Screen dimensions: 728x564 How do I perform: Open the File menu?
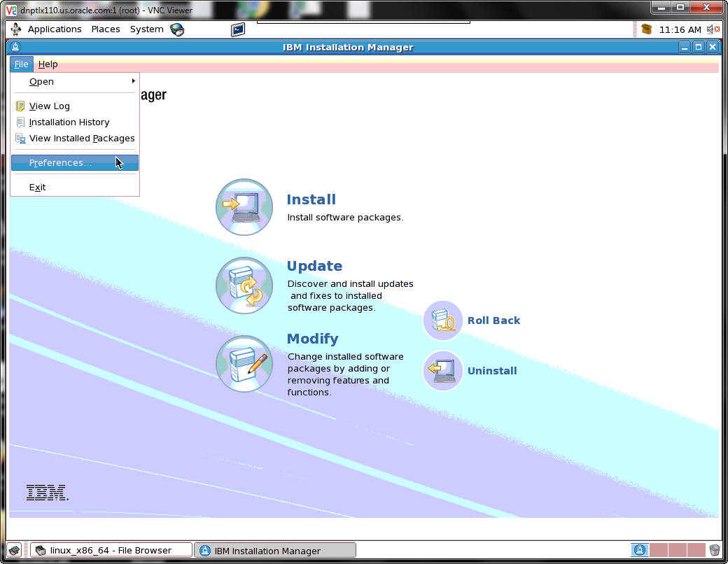point(22,64)
